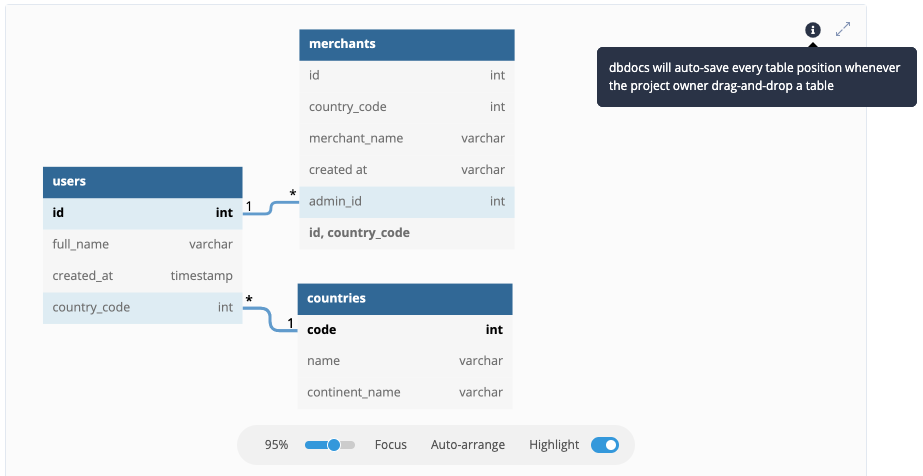Select the countries table header
This screenshot has width=923, height=476.
point(405,298)
